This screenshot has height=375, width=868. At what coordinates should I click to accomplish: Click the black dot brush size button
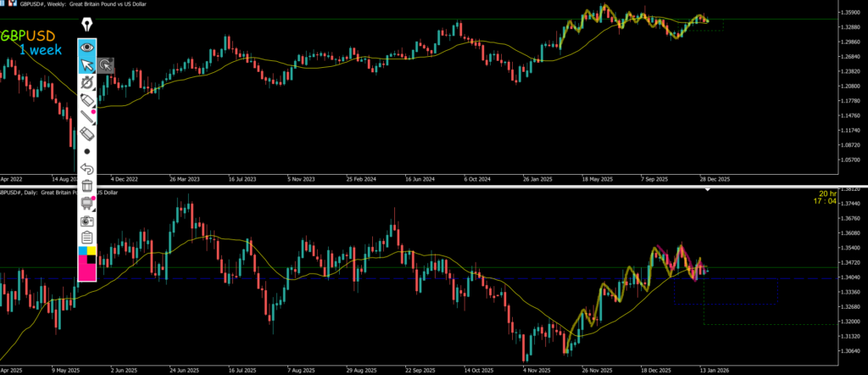click(86, 151)
